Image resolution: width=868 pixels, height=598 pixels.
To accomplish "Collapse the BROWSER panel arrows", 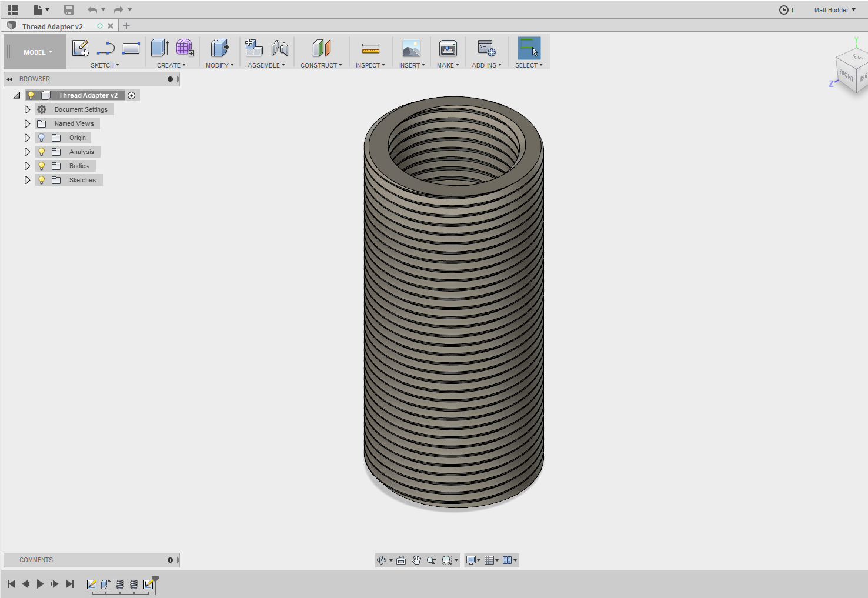I will 9,79.
